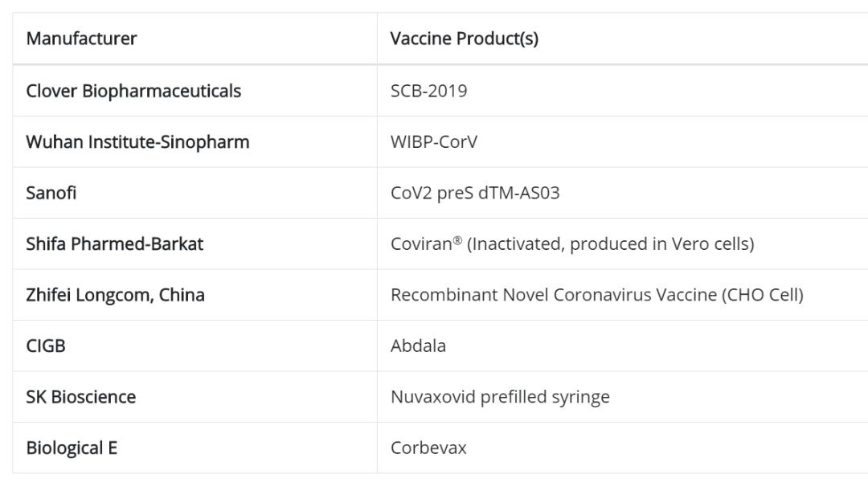Viewport: 868px width, 499px height.
Task: Click CoV2 preS dTM-AS03 entry
Action: pyautogui.click(x=475, y=193)
